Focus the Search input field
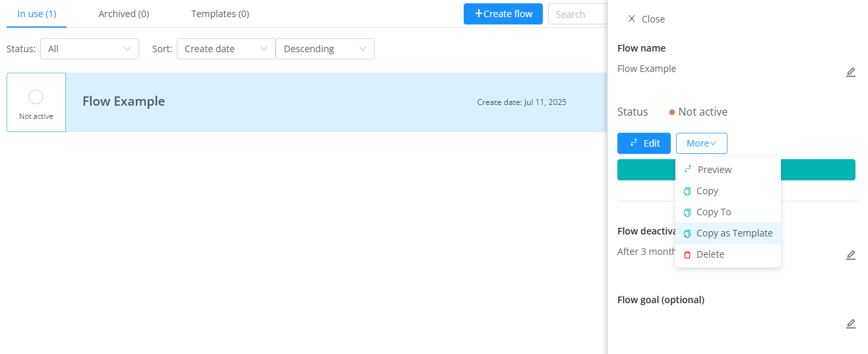Viewport: 868px width, 354px height. point(577,14)
